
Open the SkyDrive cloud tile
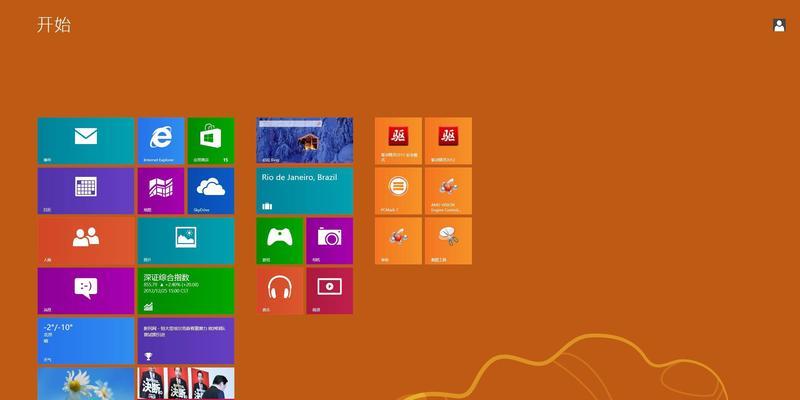coord(211,191)
